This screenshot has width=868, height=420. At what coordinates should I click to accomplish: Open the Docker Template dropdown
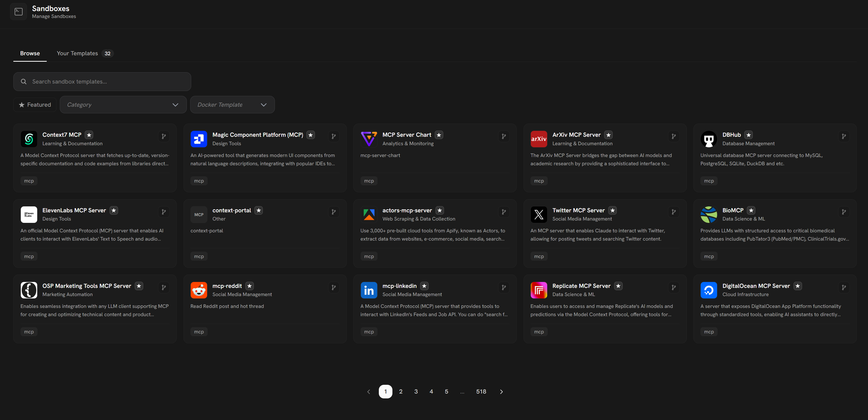pyautogui.click(x=232, y=105)
